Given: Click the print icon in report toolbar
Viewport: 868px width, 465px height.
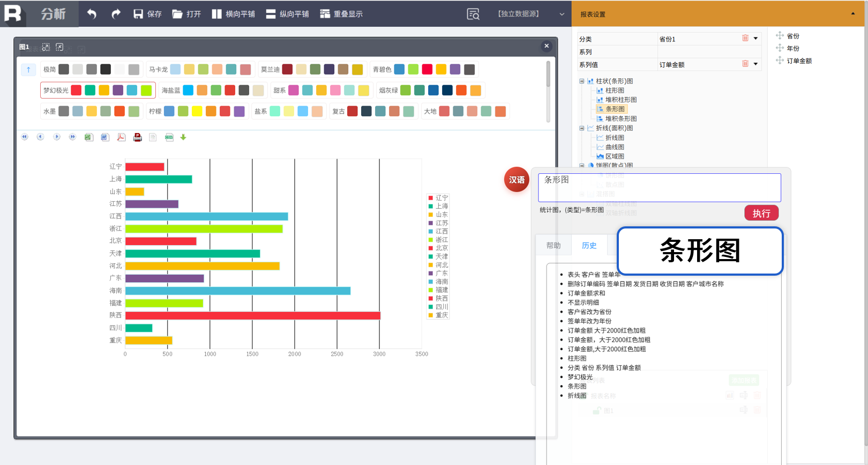Looking at the screenshot, I should pos(137,137).
